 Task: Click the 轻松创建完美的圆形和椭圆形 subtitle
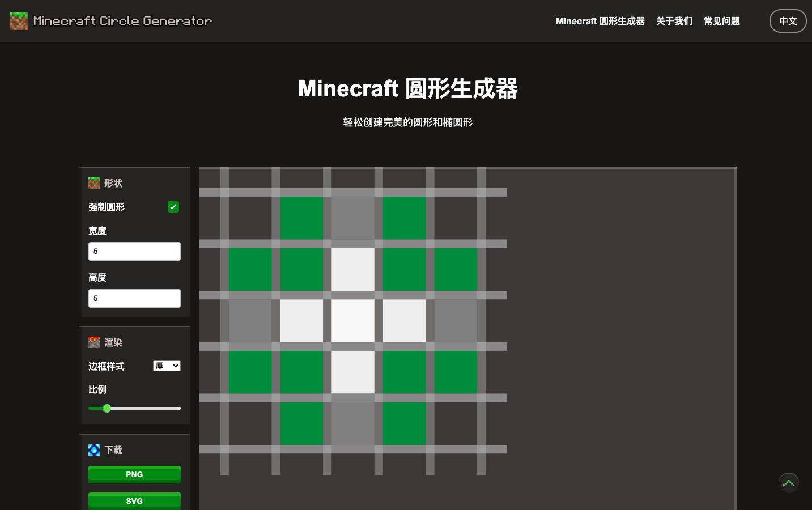pos(408,122)
